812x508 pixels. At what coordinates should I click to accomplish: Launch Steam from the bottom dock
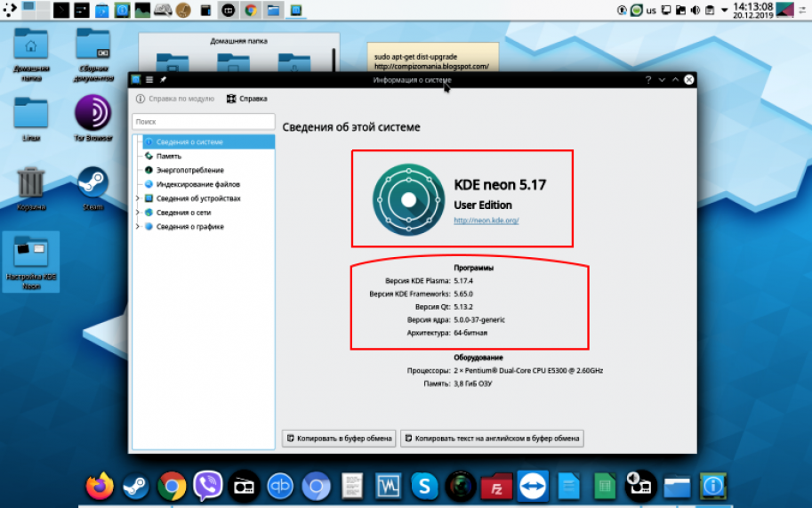click(x=136, y=487)
